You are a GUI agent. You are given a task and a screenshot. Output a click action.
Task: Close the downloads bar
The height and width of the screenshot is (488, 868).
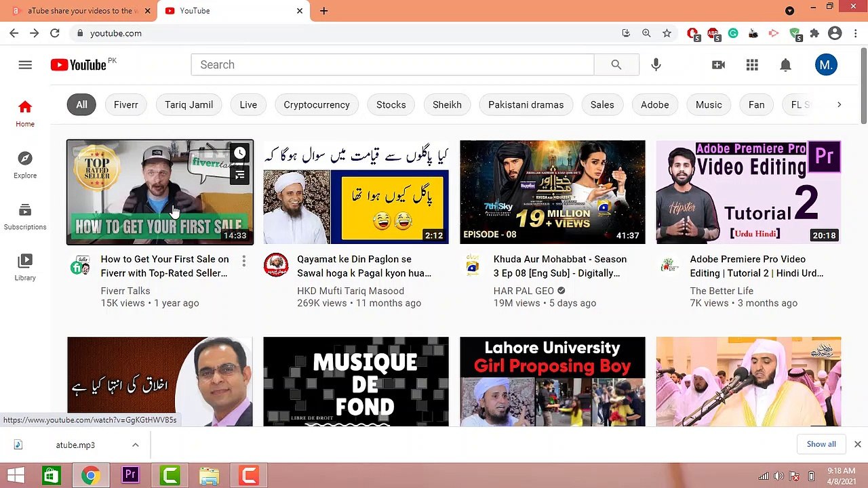click(857, 445)
